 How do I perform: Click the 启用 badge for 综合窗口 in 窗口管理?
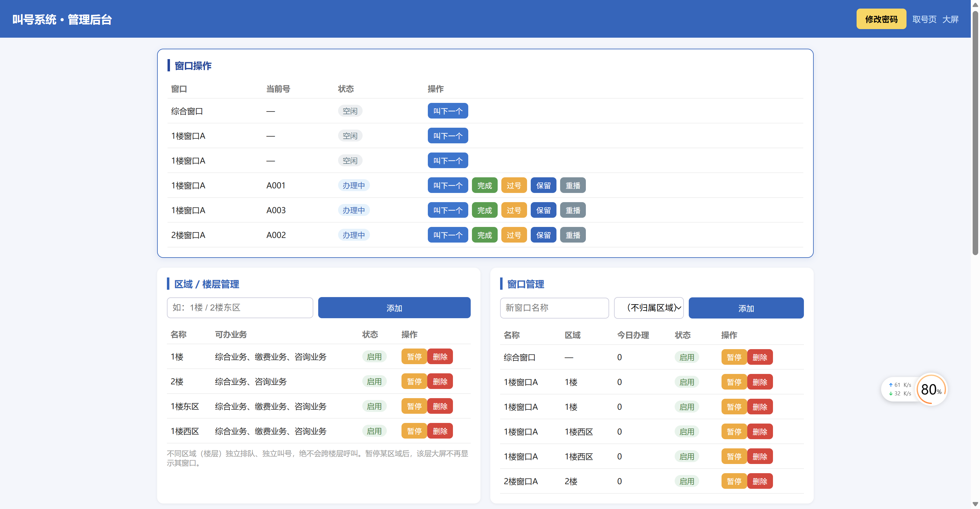[x=687, y=357]
